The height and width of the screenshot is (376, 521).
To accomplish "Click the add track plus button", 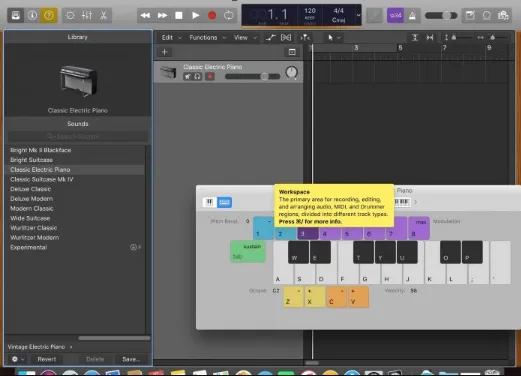I will 164,52.
